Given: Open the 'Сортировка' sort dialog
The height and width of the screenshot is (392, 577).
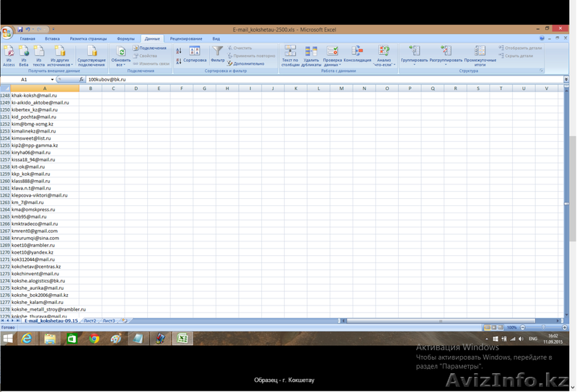Looking at the screenshot, I should [x=195, y=55].
